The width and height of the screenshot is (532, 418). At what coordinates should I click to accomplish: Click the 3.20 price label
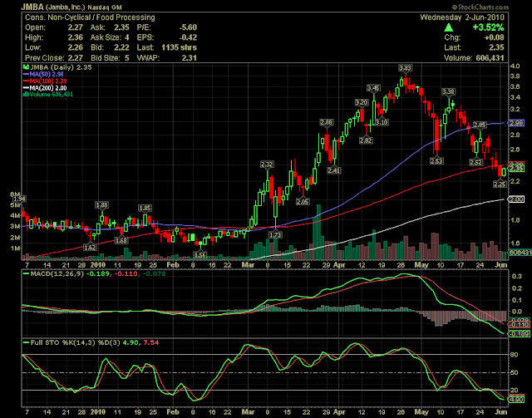coord(362,102)
